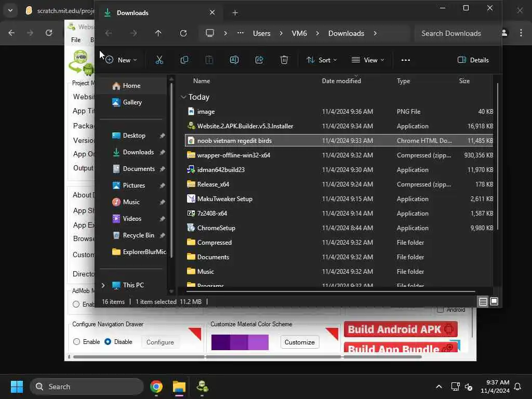Click the PC monitor icon in address bar

click(x=210, y=33)
